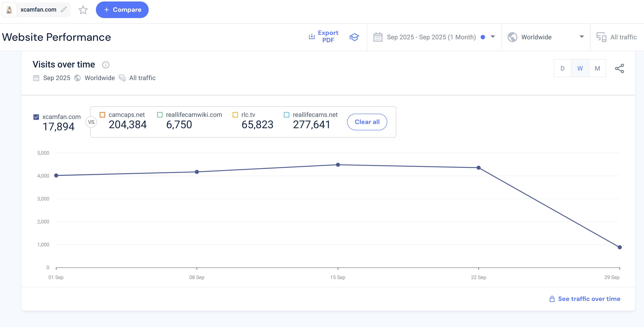Check the rlc.tv comparison checkbox
This screenshot has width=644, height=327.
click(x=235, y=115)
